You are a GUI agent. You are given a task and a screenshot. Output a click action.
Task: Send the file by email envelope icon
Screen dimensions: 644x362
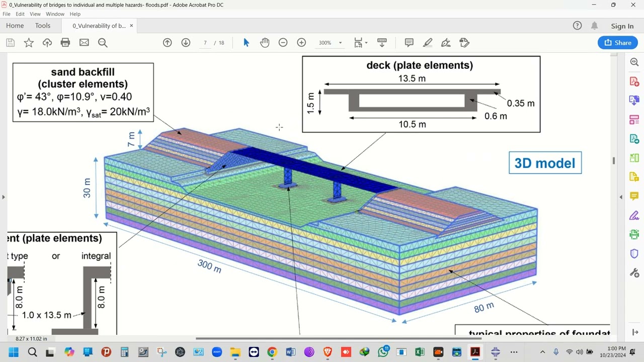pos(84,43)
